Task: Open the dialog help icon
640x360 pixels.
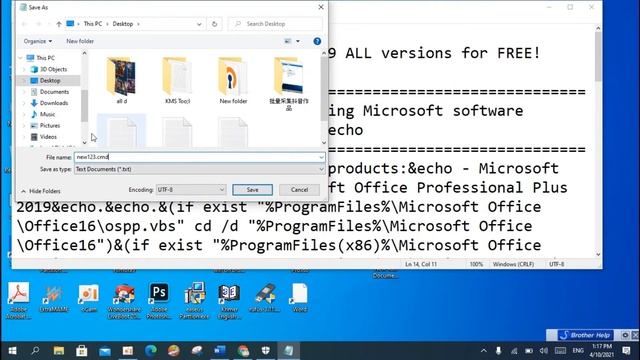Action: click(x=317, y=41)
